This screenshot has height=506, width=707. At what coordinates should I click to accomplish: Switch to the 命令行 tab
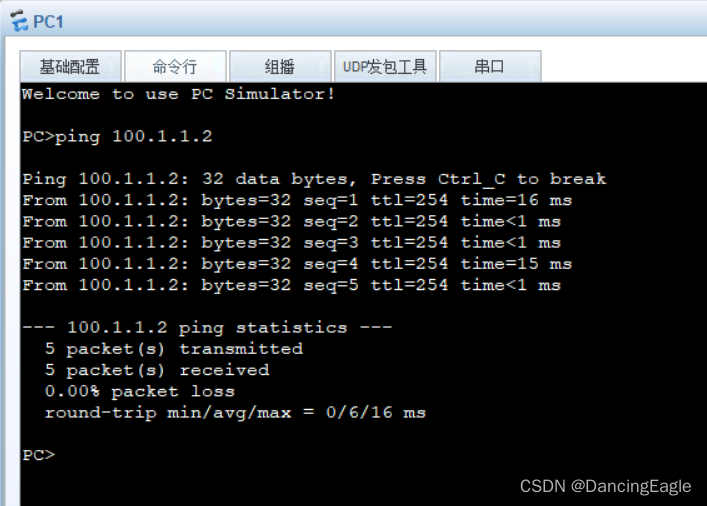coord(175,67)
